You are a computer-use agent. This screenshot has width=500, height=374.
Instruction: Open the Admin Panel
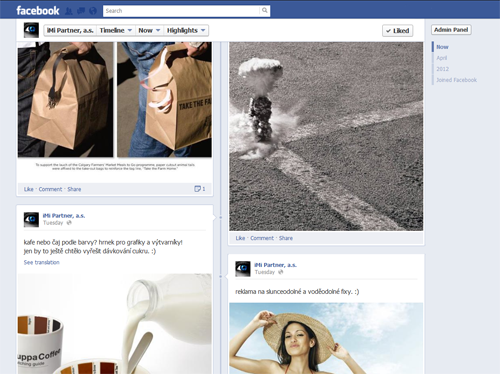coord(451,30)
